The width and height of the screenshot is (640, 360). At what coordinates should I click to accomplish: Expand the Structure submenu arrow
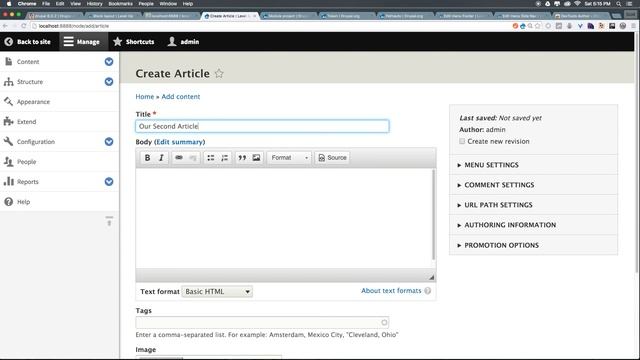point(109,82)
